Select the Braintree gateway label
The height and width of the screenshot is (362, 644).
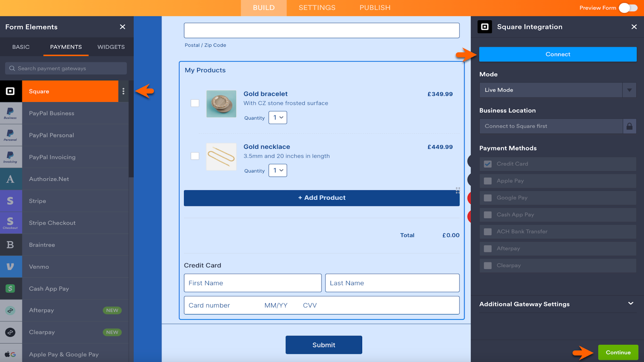[x=42, y=245]
